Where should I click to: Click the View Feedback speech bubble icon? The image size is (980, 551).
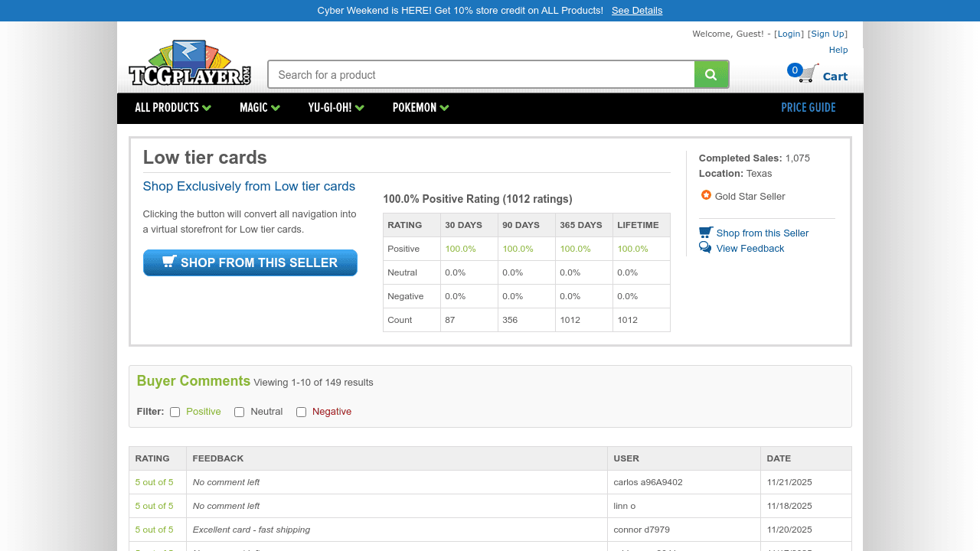point(705,248)
